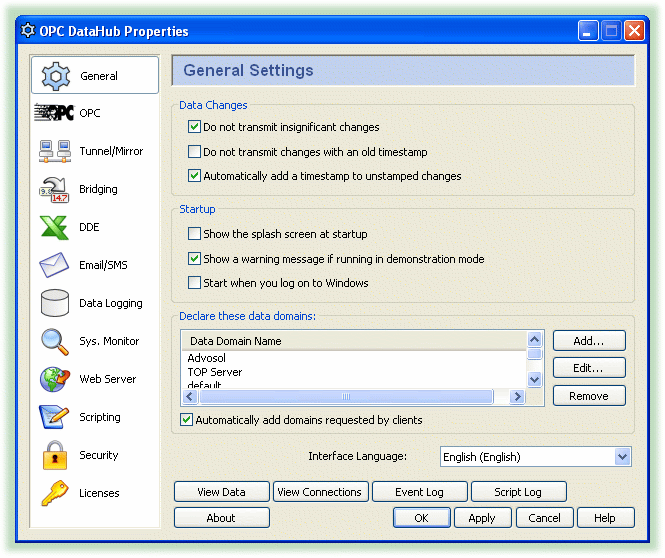Click domain list scroll right arrow
Viewport: 665px width, 558px height.
point(517,396)
